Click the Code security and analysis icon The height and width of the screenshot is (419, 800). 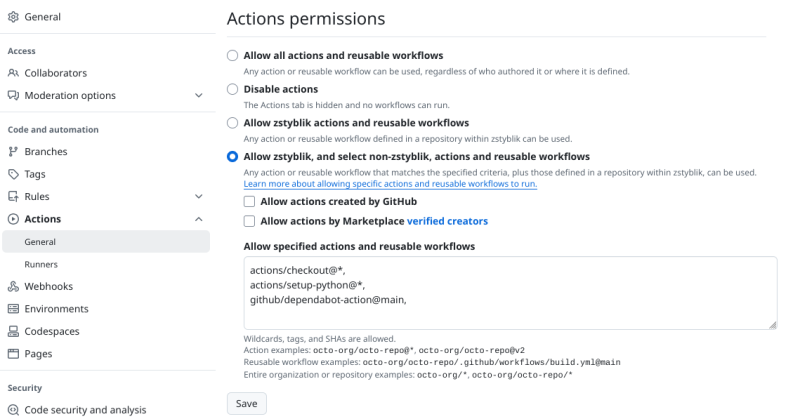click(13, 410)
